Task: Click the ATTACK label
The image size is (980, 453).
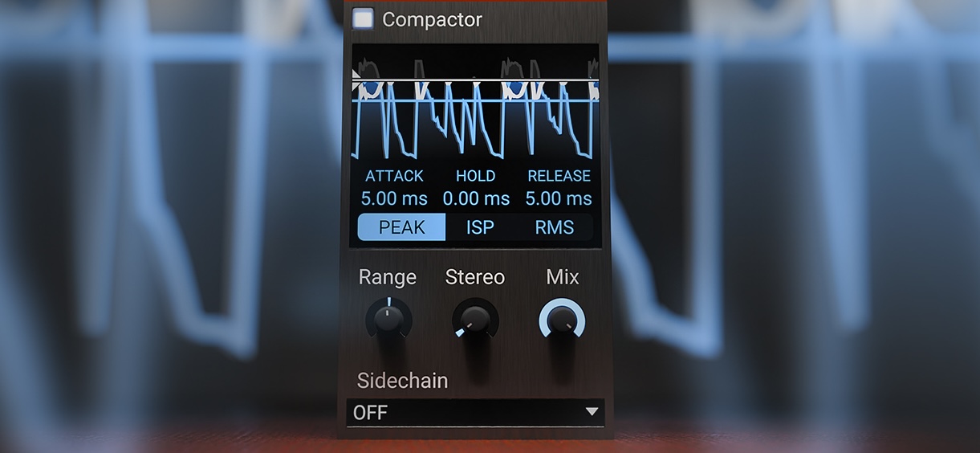Action: click(x=394, y=176)
